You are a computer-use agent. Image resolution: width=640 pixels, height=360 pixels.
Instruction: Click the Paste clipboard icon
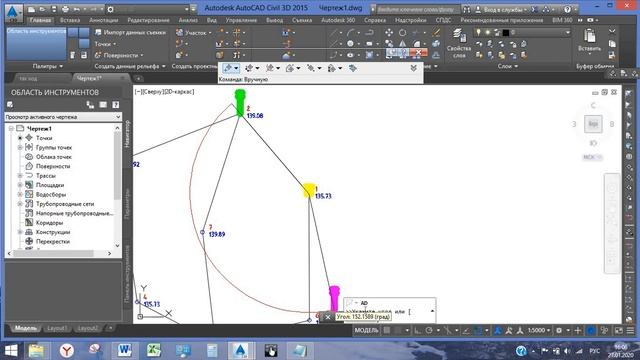click(x=589, y=36)
